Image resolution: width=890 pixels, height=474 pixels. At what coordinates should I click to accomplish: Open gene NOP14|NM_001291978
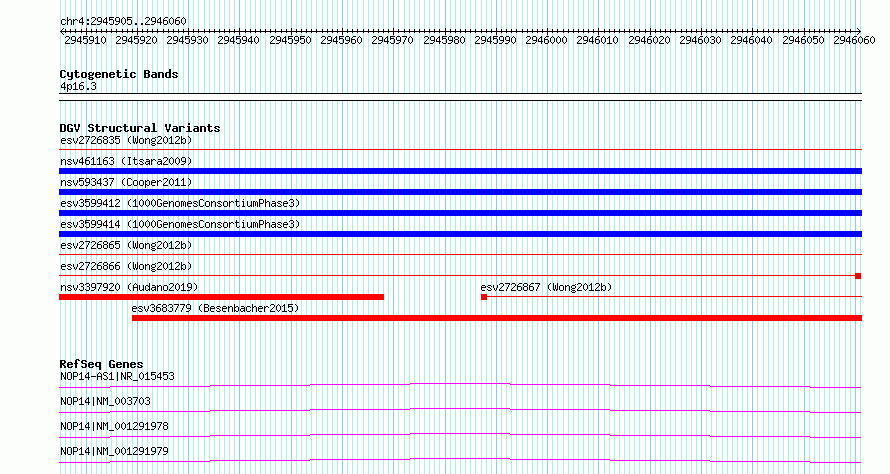[x=115, y=426]
